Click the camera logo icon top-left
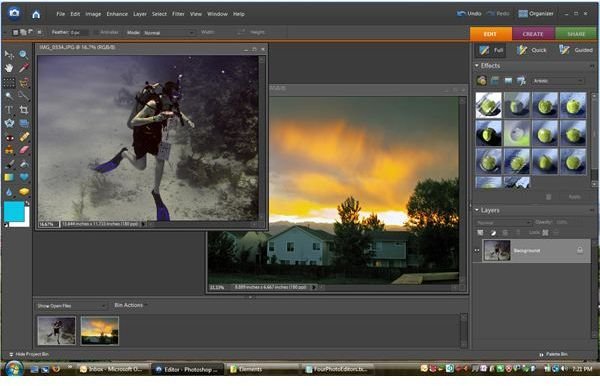The height and width of the screenshot is (386, 600). (x=14, y=13)
